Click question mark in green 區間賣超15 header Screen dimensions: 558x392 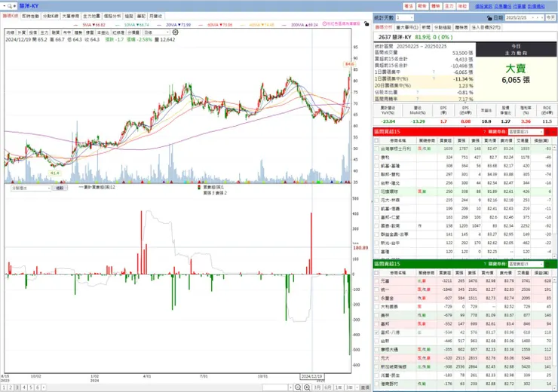click(x=485, y=264)
